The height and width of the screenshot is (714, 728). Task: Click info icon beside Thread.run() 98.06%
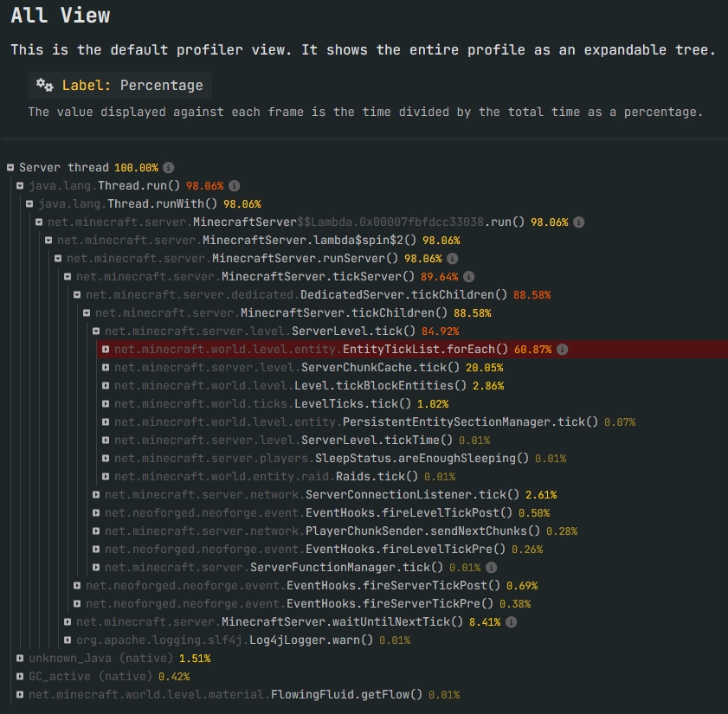pyautogui.click(x=235, y=186)
